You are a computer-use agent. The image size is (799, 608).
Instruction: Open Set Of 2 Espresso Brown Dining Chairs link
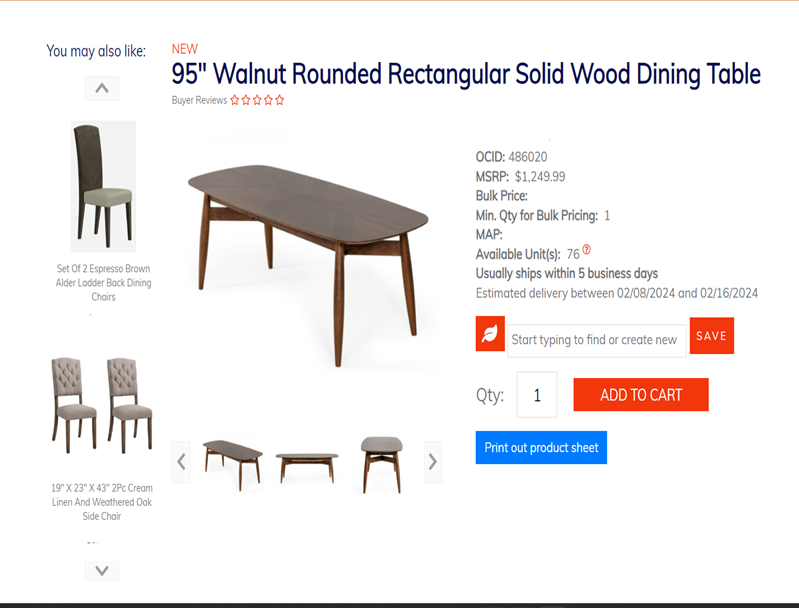(103, 282)
